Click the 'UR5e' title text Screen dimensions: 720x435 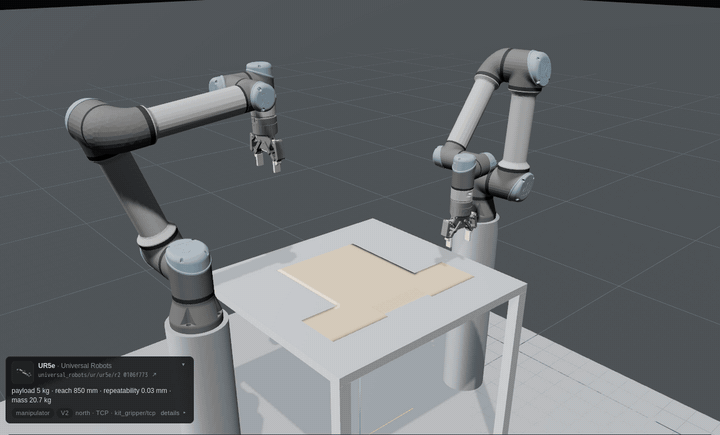[x=46, y=366]
